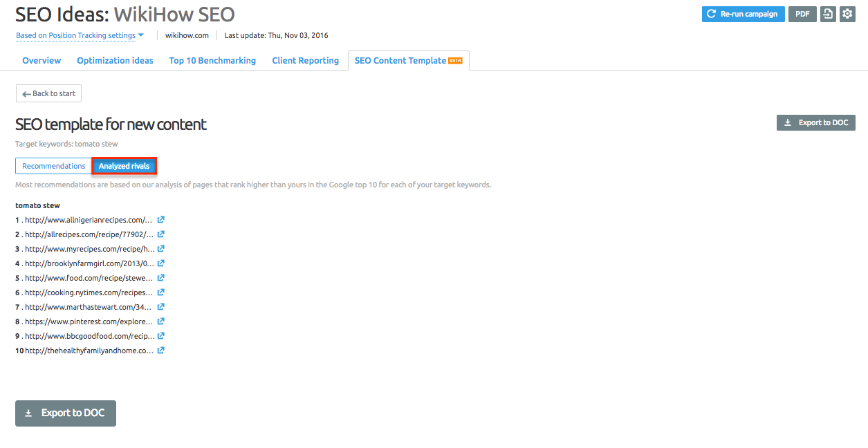Select the Client Reporting tab

pos(306,61)
